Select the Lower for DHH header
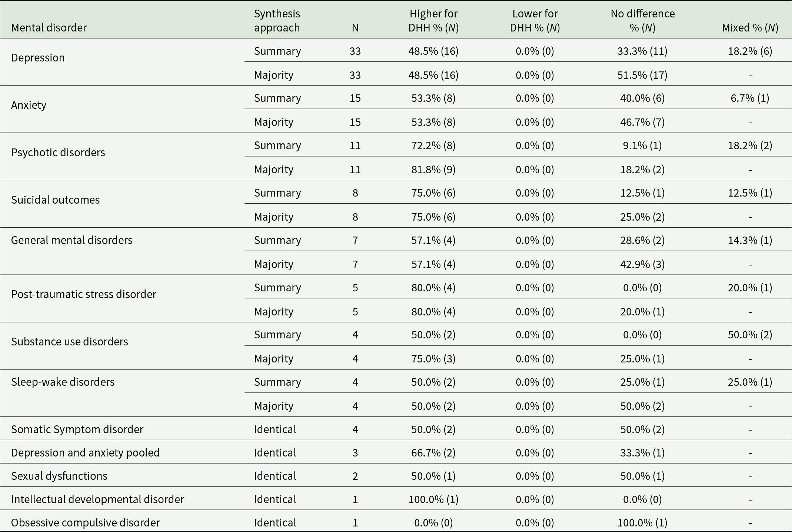 535,21
